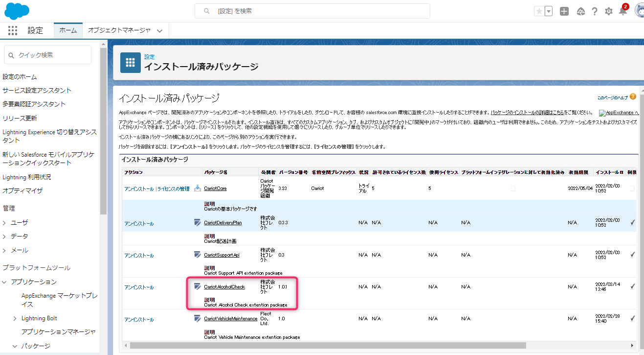
Task: Click the package icon beside CariotVehicleMaintenance
Action: (198, 319)
